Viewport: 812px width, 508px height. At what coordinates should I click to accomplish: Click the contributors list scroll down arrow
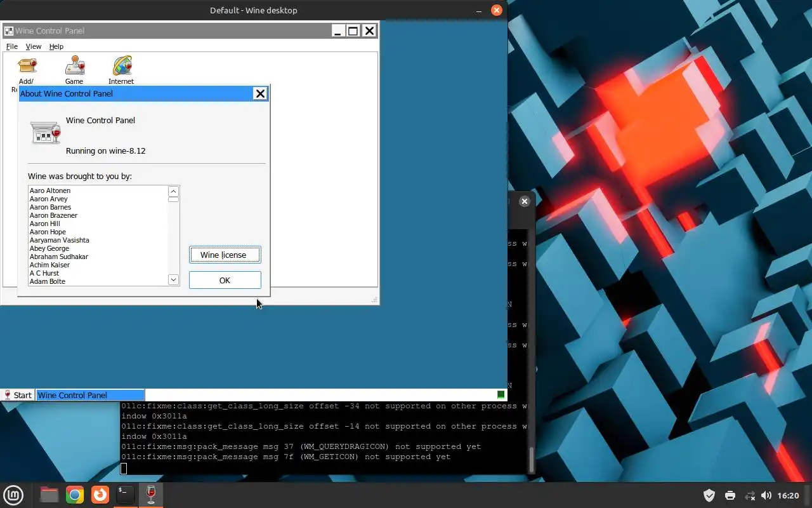tap(173, 279)
